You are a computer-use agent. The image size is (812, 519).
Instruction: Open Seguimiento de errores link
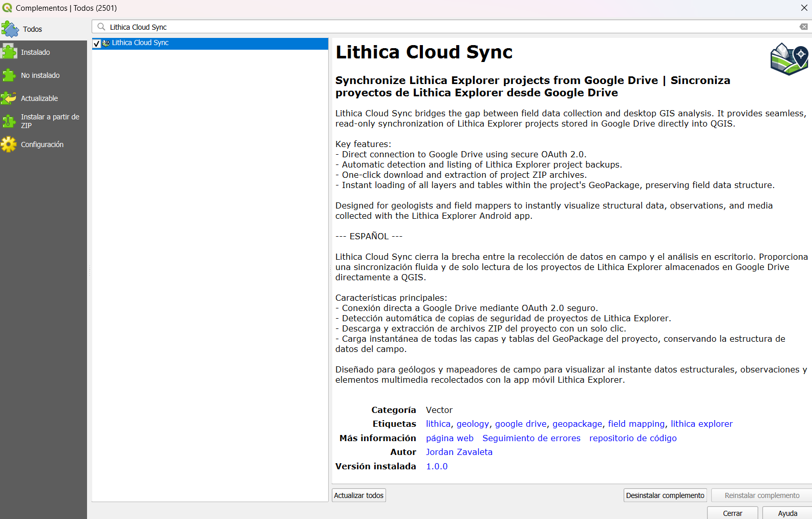point(531,438)
